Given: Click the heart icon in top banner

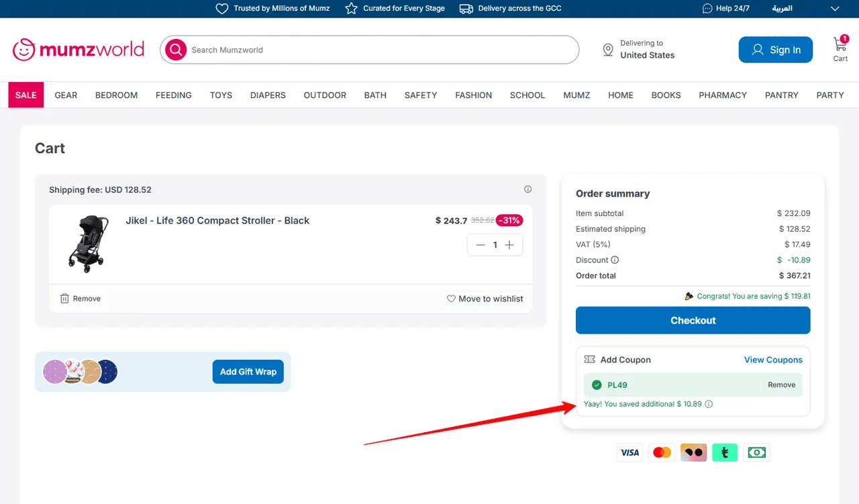Looking at the screenshot, I should coord(222,9).
